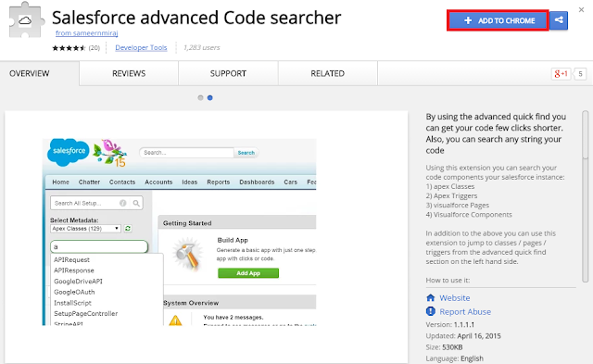Screen dimensions: 593x364
Task: Switch to the Support tab
Action: (228, 73)
